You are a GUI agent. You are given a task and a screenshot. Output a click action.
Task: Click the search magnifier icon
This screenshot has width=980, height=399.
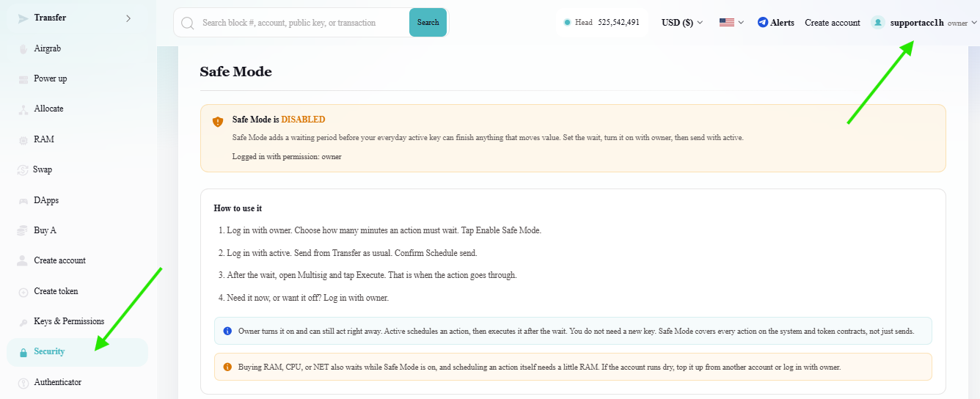coord(188,23)
